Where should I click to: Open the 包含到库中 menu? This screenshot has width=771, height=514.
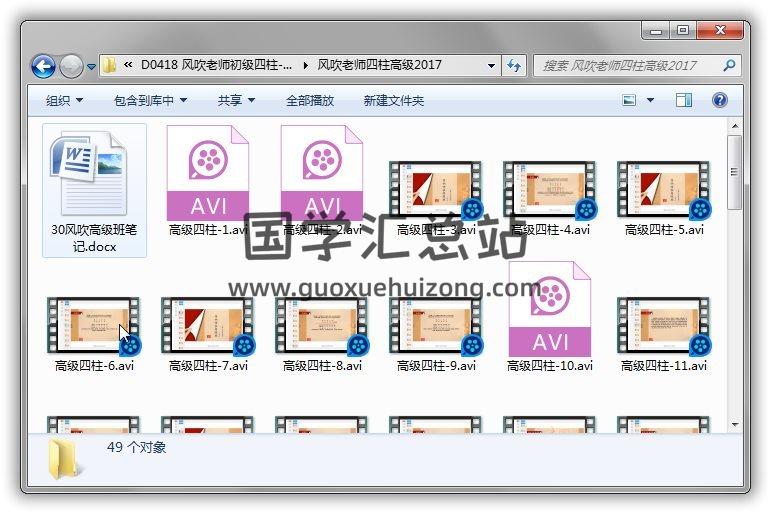click(150, 100)
